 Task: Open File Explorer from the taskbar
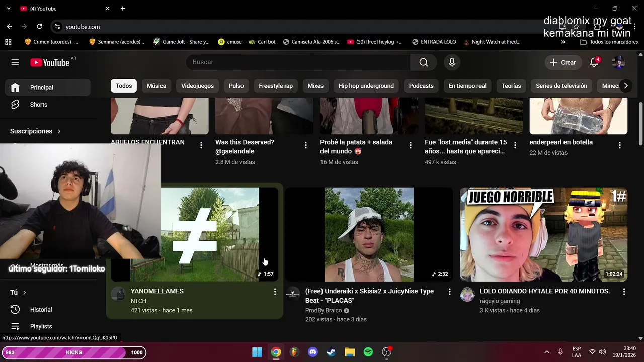click(x=350, y=352)
